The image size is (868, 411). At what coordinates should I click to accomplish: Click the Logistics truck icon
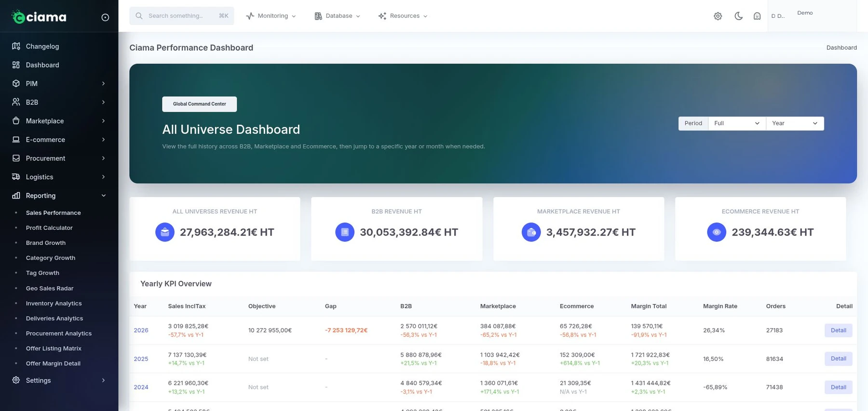(x=16, y=177)
